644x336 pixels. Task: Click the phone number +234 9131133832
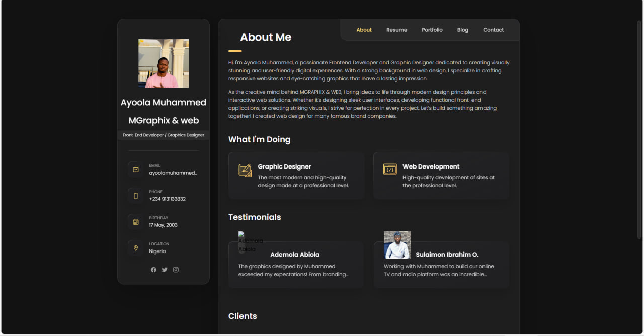point(168,199)
